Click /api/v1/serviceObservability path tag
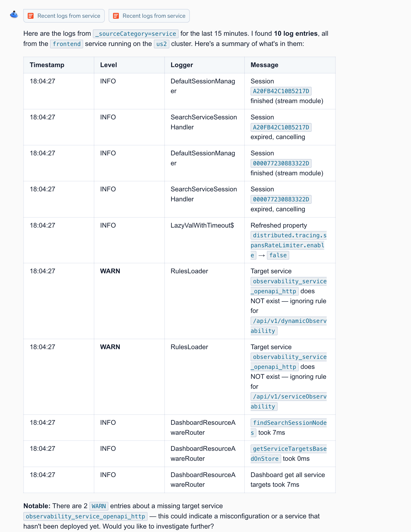The image size is (411, 532). tap(289, 401)
